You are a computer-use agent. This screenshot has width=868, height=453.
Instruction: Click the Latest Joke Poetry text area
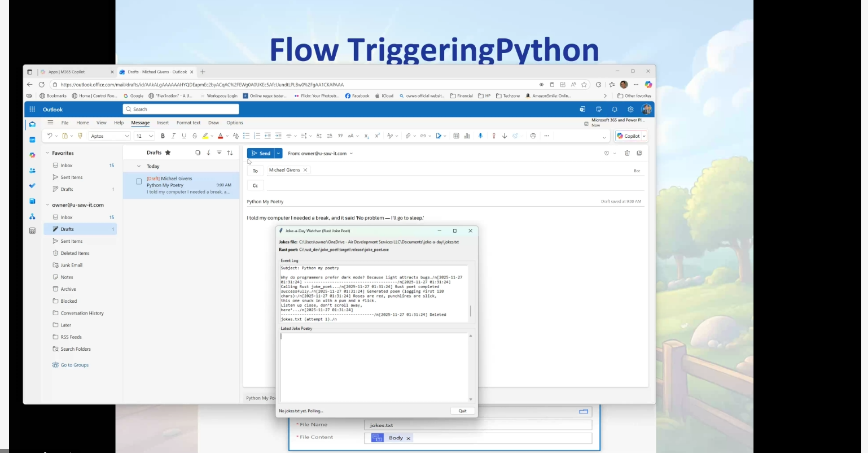[x=374, y=367]
